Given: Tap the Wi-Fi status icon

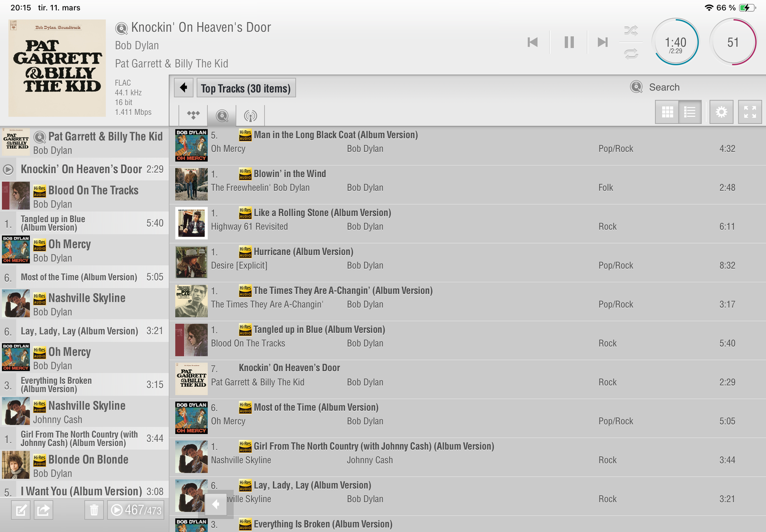Looking at the screenshot, I should (709, 8).
